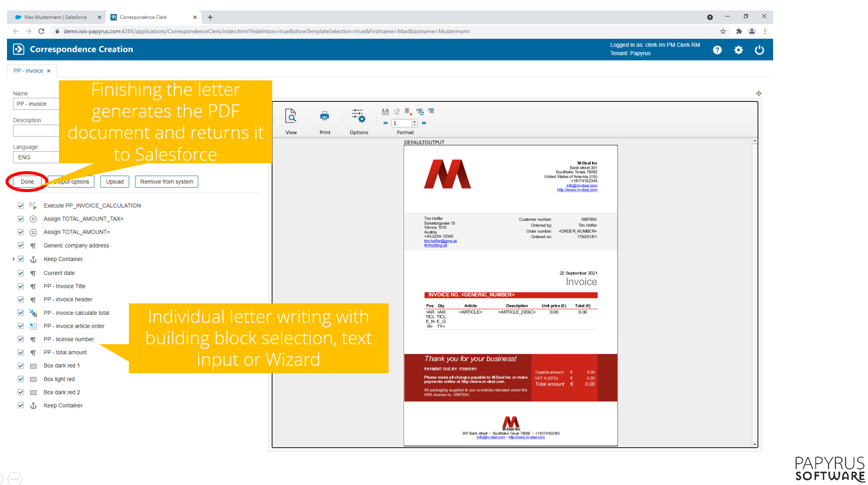Close the PP - invoice document tab
This screenshot has height=485, width=868.
[49, 71]
